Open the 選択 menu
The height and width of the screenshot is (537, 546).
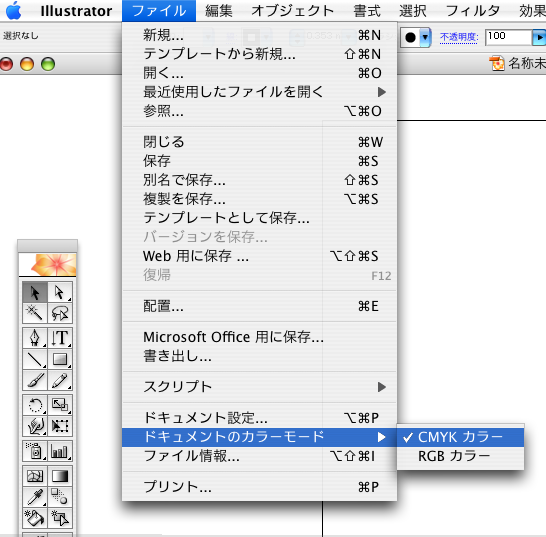coord(413,11)
